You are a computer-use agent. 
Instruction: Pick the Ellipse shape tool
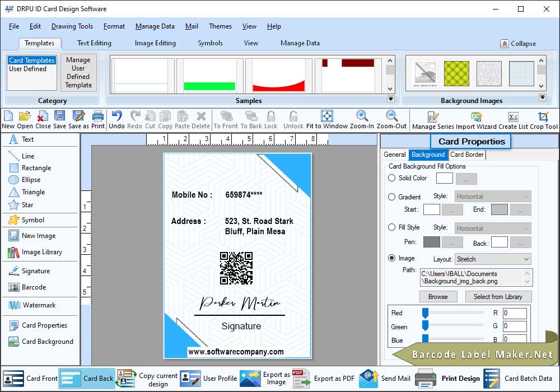24,180
